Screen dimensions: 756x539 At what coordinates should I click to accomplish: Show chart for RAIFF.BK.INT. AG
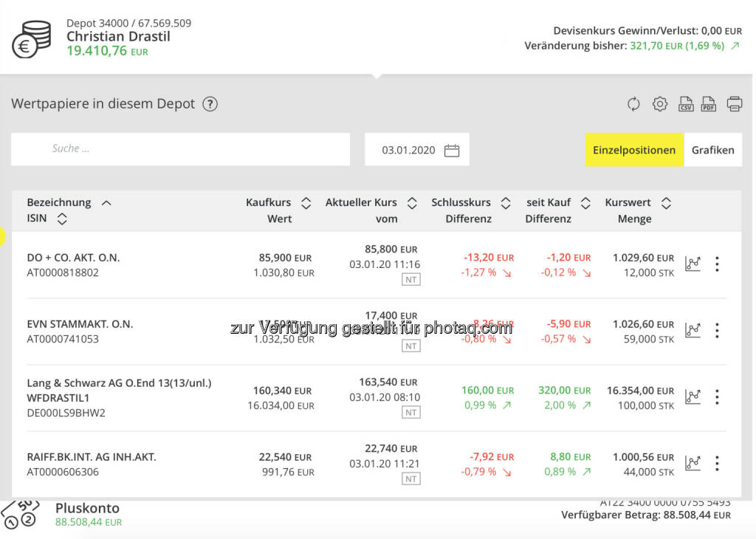(x=693, y=464)
